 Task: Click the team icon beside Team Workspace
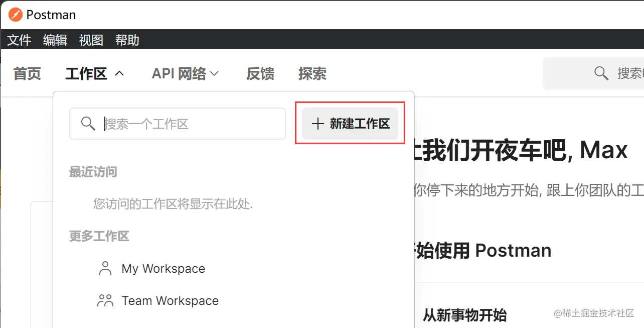tap(105, 300)
